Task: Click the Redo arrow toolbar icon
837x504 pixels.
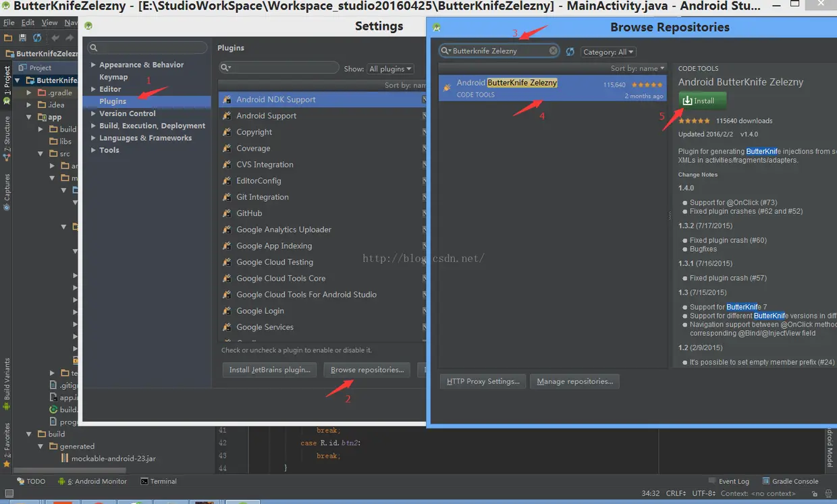Action: tap(68, 38)
